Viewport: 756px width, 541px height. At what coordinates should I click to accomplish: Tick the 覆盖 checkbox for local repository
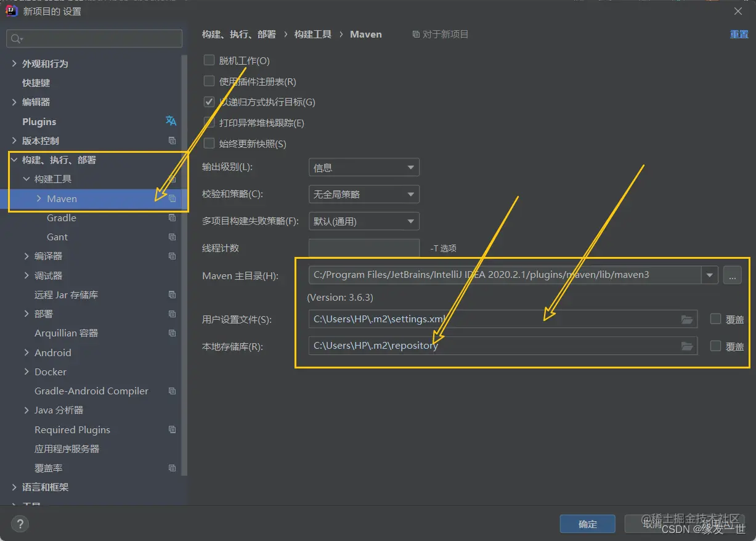point(715,346)
